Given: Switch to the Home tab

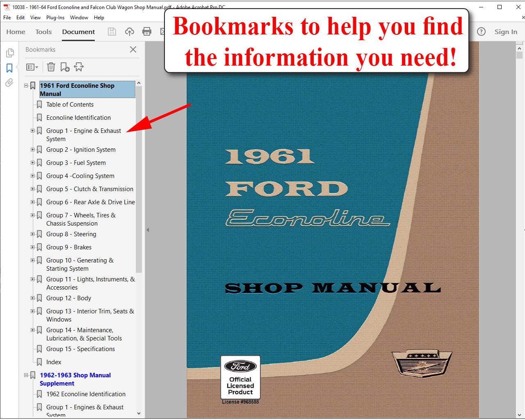Looking at the screenshot, I should [16, 32].
